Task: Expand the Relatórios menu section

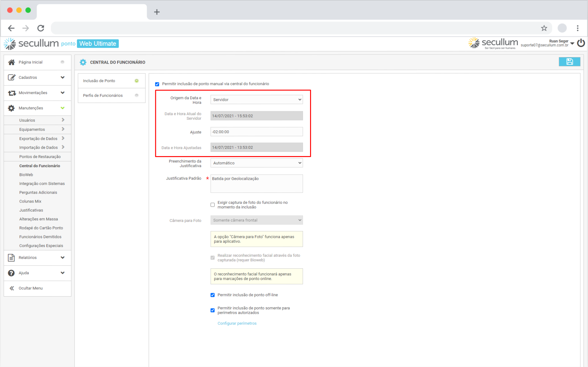Action: [37, 258]
